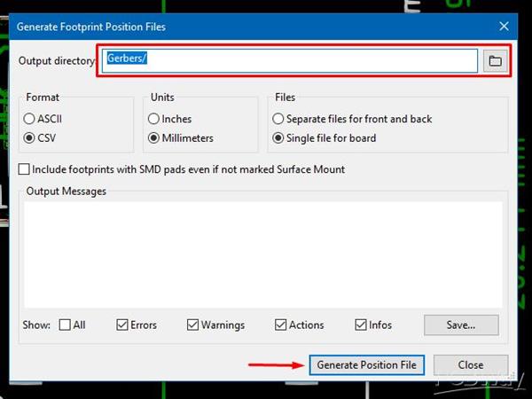Select Separate files for front and back
532x399 pixels.
279,119
